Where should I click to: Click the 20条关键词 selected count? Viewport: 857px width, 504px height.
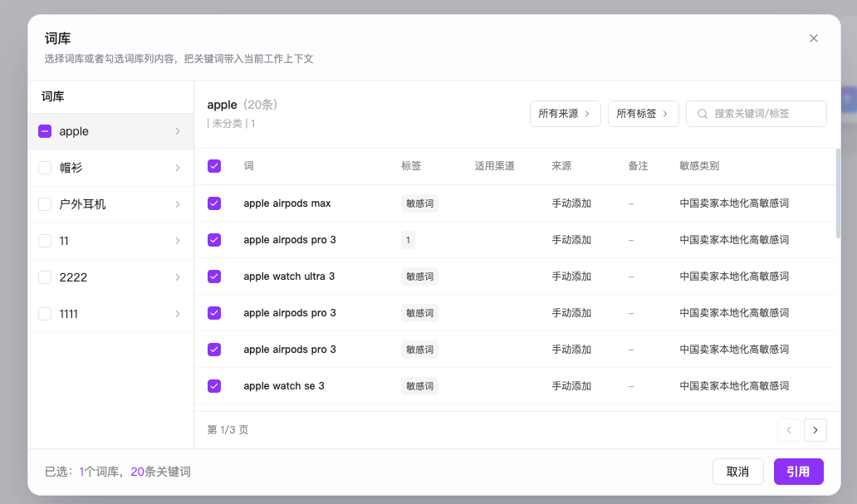point(161,472)
